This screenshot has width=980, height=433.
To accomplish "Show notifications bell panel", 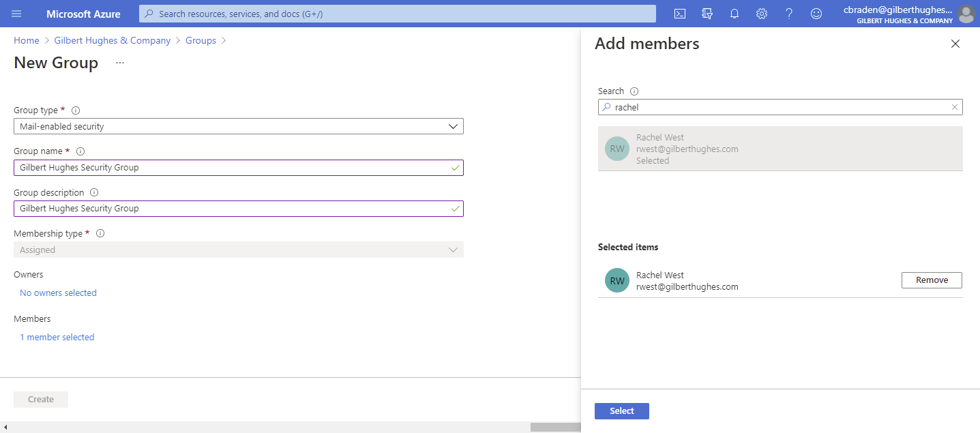I will [734, 14].
